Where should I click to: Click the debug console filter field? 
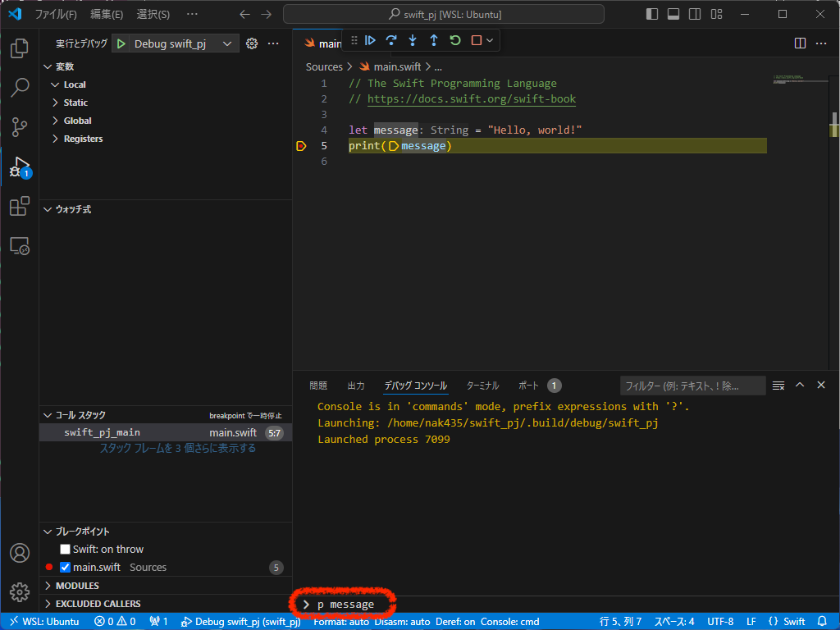tap(692, 386)
